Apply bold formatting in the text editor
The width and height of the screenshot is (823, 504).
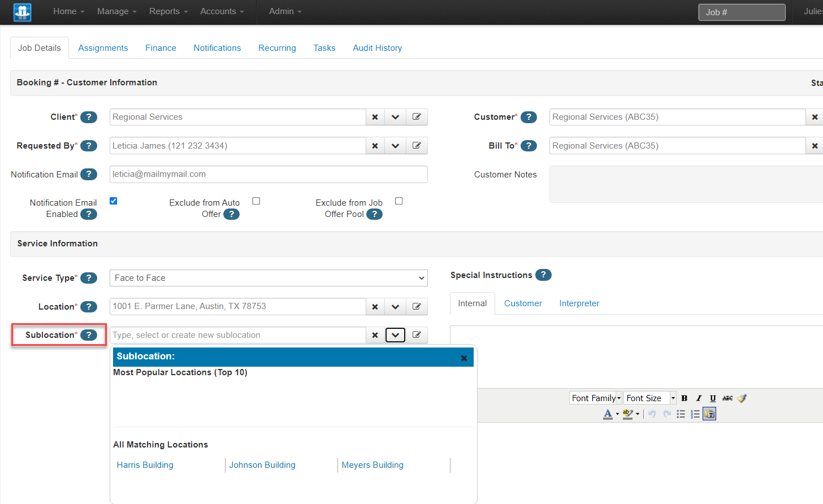684,398
